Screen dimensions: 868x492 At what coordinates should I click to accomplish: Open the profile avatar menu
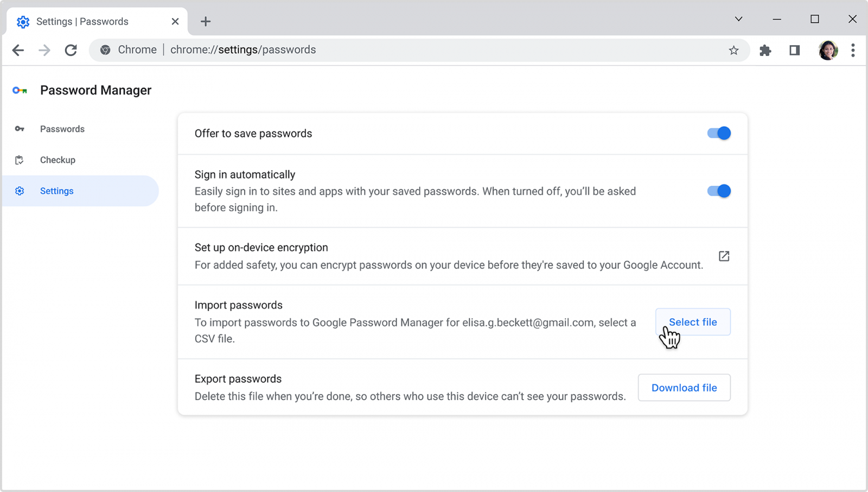[828, 50]
